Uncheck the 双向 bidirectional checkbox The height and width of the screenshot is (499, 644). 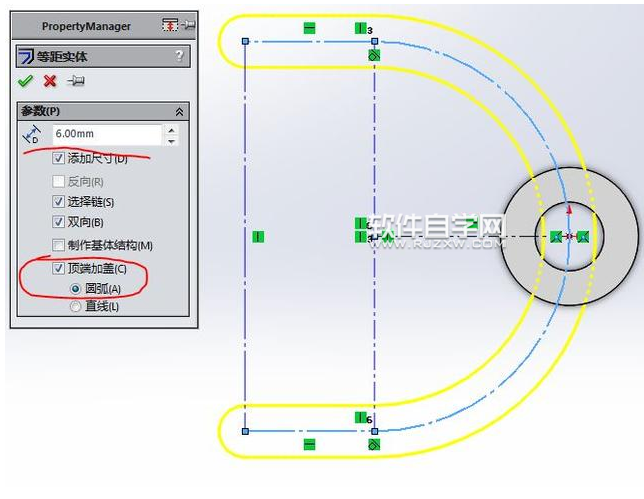click(x=59, y=222)
